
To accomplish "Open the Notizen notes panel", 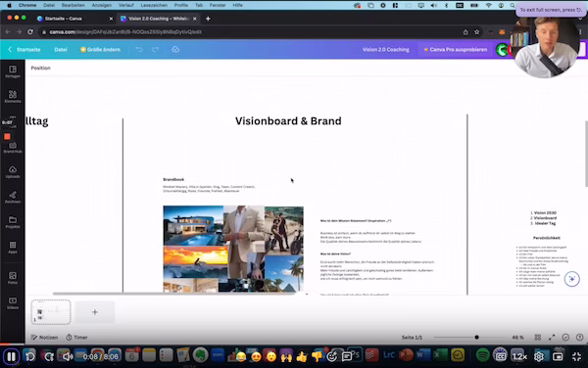I will 45,338.
